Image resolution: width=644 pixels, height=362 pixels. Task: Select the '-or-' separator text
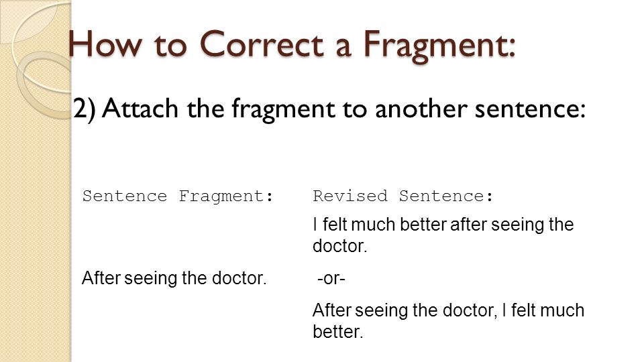[x=331, y=279]
